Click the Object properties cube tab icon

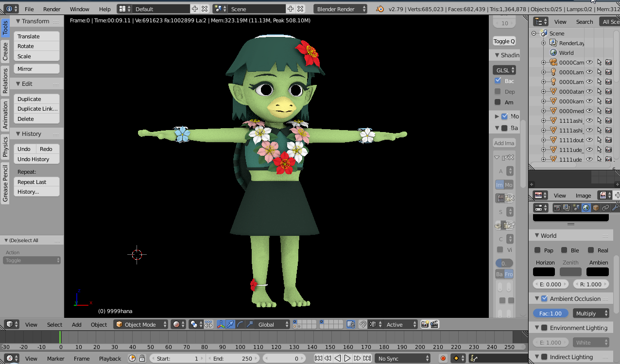[x=596, y=208]
